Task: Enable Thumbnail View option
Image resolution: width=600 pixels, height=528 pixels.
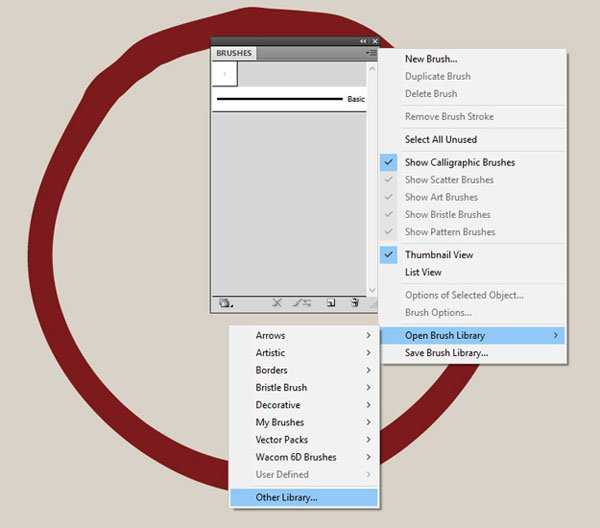Action: coord(438,255)
